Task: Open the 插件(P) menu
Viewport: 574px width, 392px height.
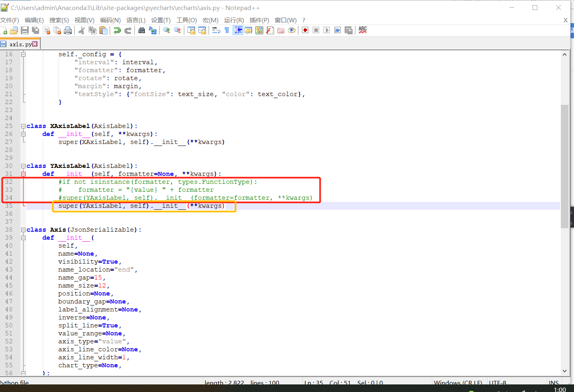Action: click(259, 20)
